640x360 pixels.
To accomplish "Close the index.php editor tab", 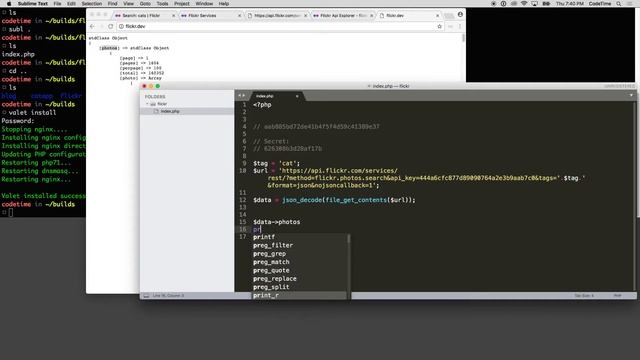I will (297, 96).
